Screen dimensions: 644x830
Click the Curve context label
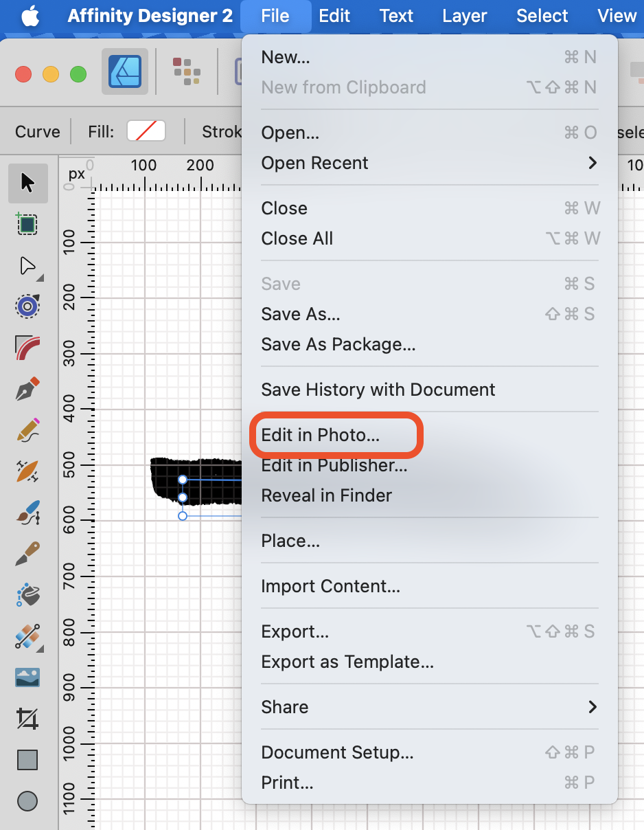[x=38, y=132]
